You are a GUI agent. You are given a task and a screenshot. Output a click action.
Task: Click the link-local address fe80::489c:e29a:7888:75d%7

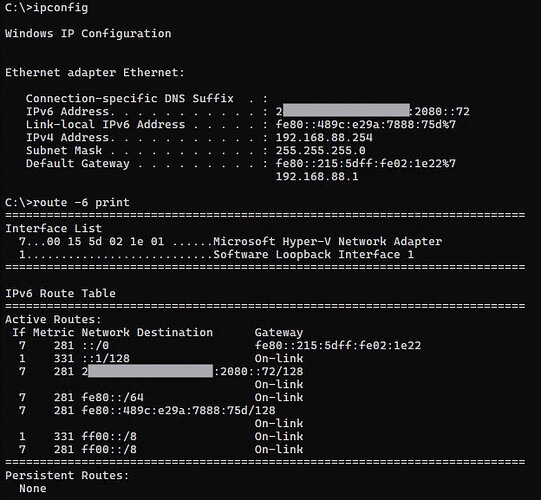pos(366,124)
